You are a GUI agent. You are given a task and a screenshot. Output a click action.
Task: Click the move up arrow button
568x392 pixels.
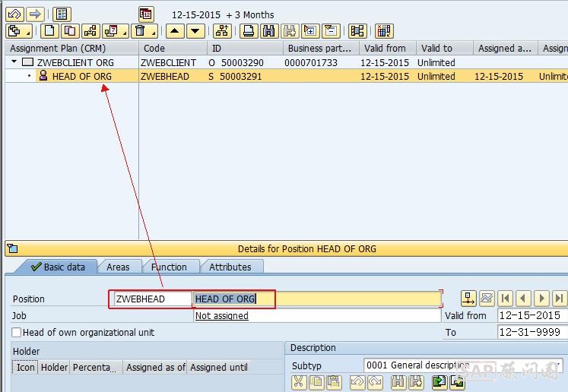pos(175,31)
